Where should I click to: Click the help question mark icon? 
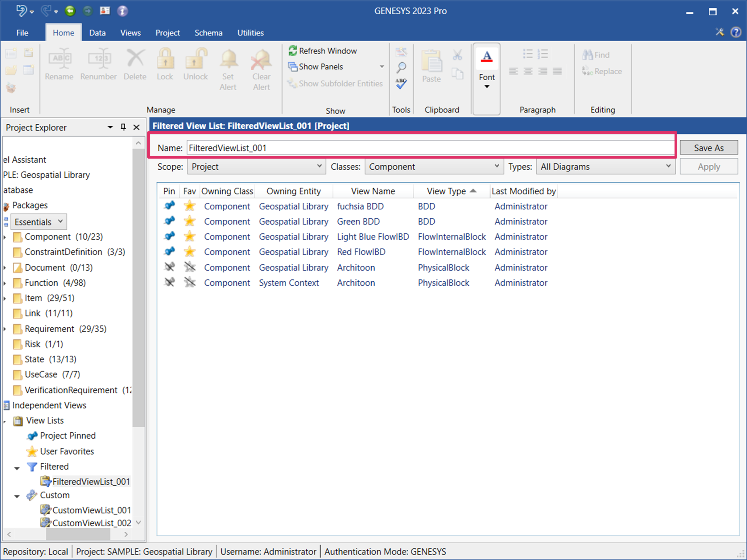coord(736,32)
